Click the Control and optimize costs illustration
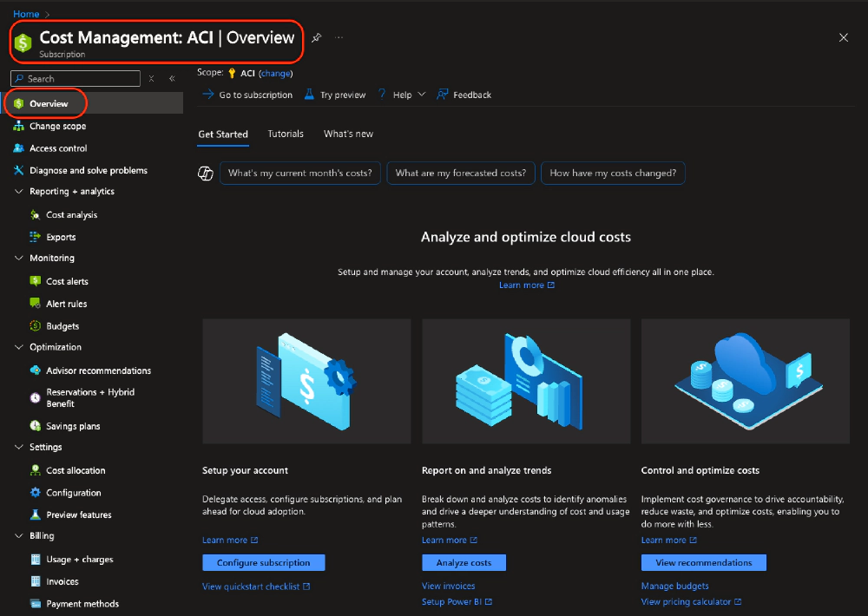Image resolution: width=868 pixels, height=616 pixels. click(745, 381)
